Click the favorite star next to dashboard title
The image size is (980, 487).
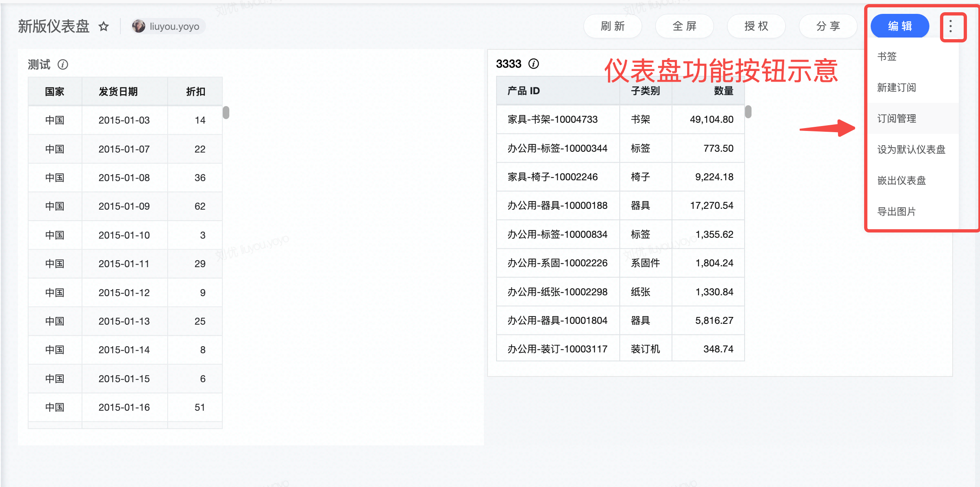click(x=104, y=27)
